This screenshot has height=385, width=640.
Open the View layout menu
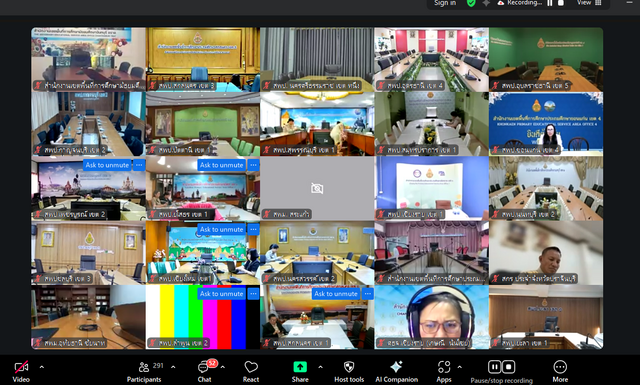click(x=589, y=3)
